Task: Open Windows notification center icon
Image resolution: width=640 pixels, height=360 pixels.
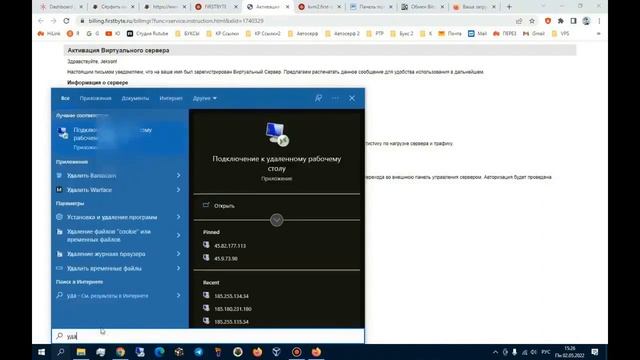Action: tap(595, 352)
